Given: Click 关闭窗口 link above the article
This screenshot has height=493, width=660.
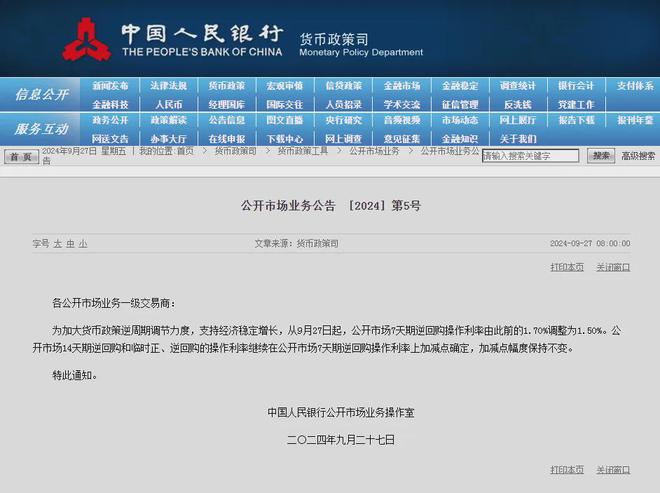Looking at the screenshot, I should point(613,267).
